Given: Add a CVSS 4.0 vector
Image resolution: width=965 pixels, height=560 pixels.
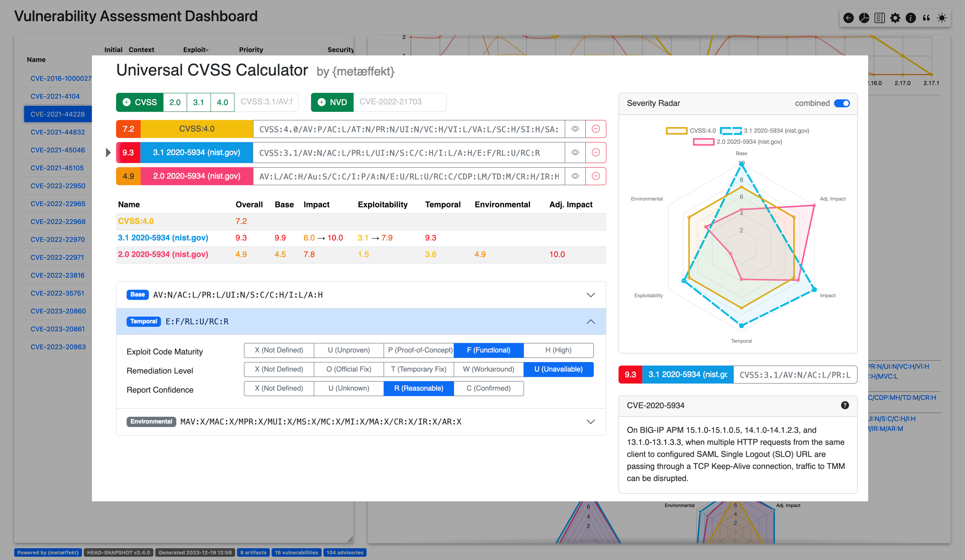Looking at the screenshot, I should 222,102.
